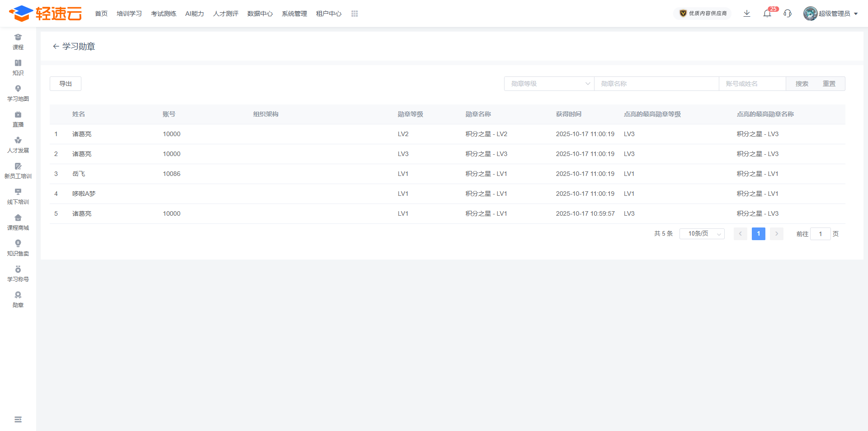Click the back arrow beside 学习勋章
This screenshot has width=868, height=431.
(56, 47)
